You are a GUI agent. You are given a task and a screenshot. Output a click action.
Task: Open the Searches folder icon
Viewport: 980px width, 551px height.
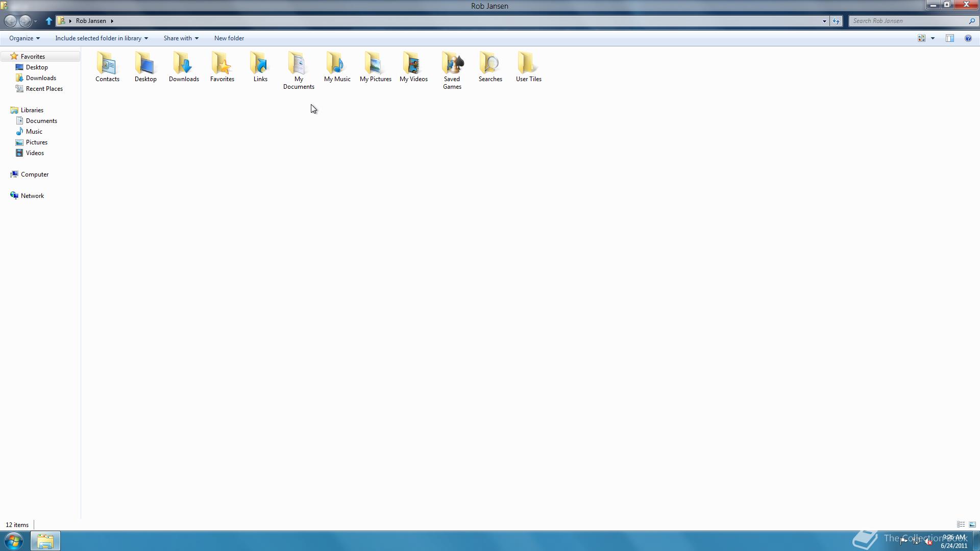click(x=490, y=65)
